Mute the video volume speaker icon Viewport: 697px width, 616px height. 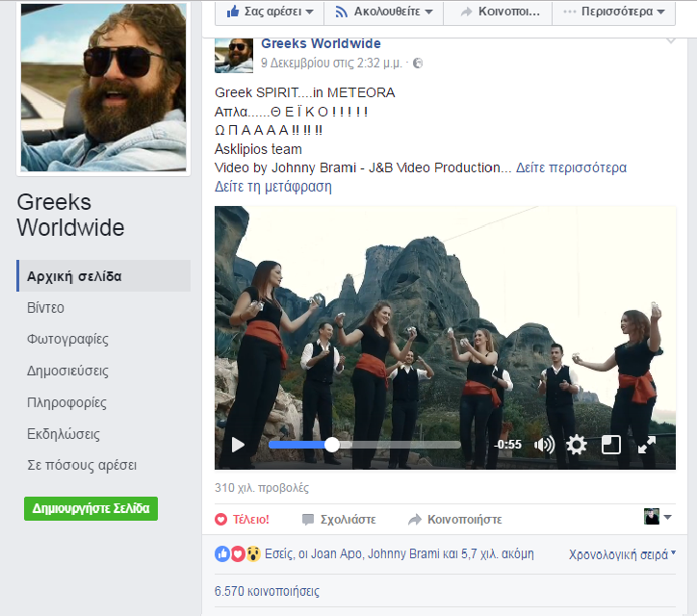pos(544,445)
